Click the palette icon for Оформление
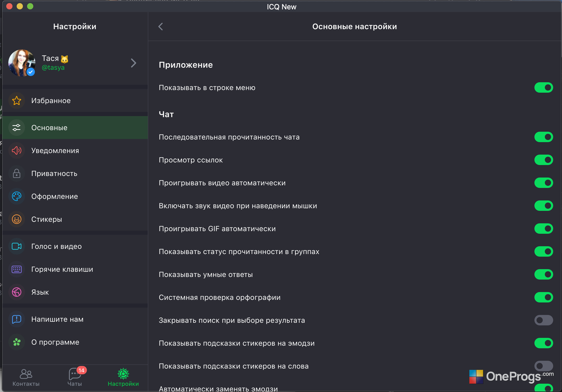This screenshot has width=562, height=392. pyautogui.click(x=17, y=196)
